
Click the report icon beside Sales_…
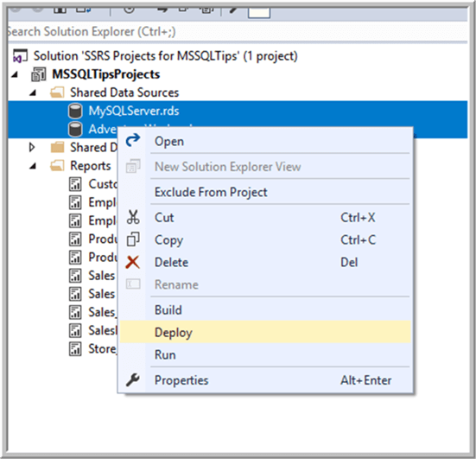coord(75,312)
